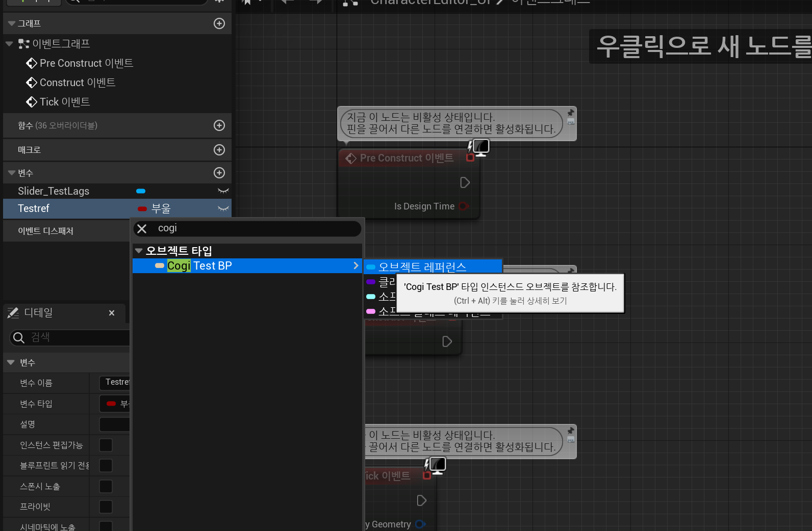Click the 설명 description field
Screen dimensions: 812x531
115,424
